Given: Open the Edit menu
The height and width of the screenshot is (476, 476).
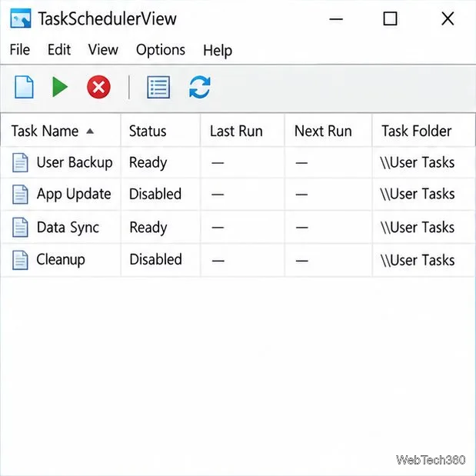Looking at the screenshot, I should pyautogui.click(x=59, y=49).
